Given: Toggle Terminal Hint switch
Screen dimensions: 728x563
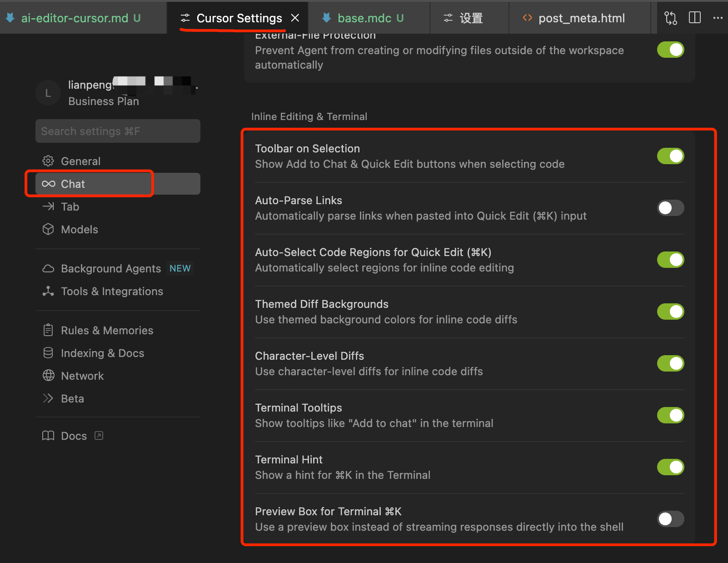Looking at the screenshot, I should coord(671,467).
